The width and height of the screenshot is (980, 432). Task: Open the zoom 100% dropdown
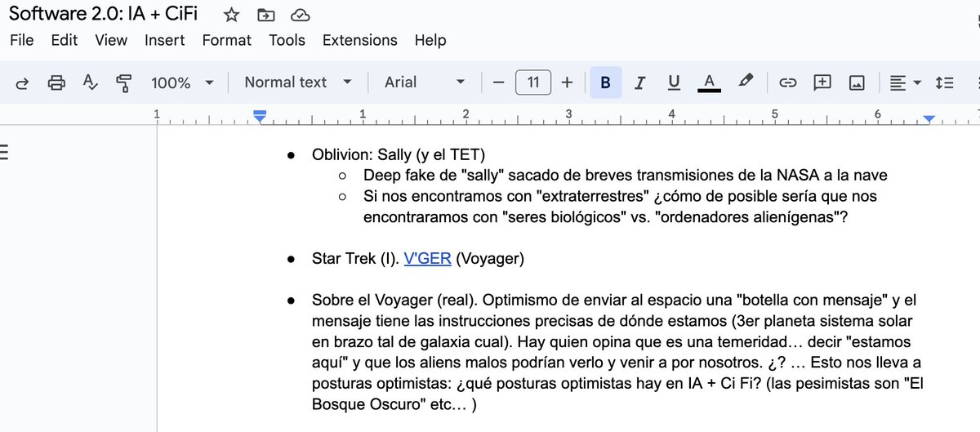point(182,82)
